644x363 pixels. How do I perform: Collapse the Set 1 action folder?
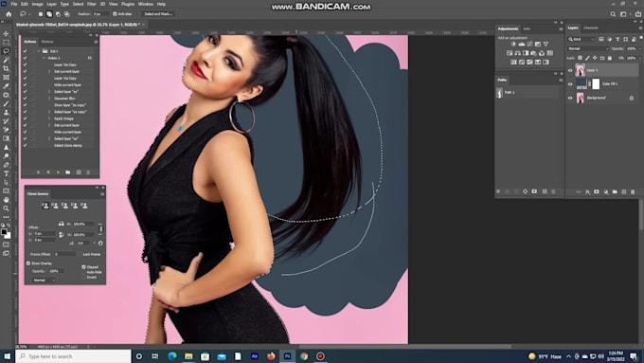39,51
